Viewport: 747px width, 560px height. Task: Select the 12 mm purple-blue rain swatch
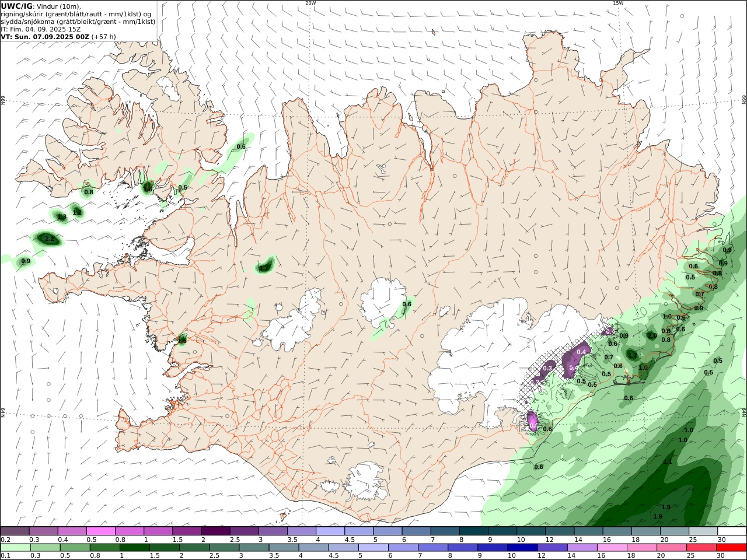coord(552,547)
